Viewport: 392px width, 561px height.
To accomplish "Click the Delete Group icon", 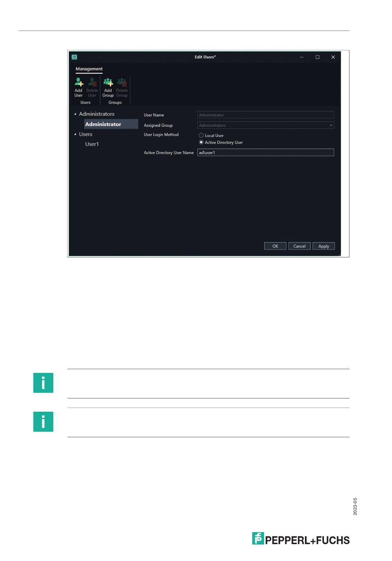I will pyautogui.click(x=122, y=82).
